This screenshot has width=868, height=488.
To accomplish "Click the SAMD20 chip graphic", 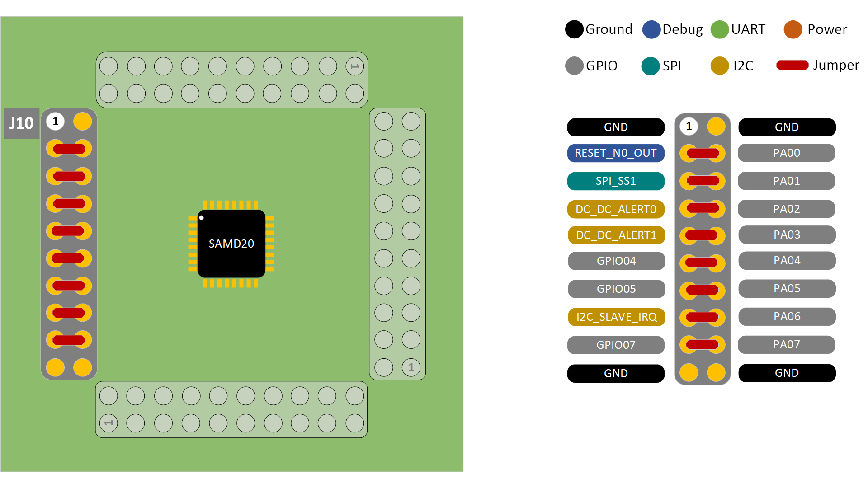I will tap(231, 243).
